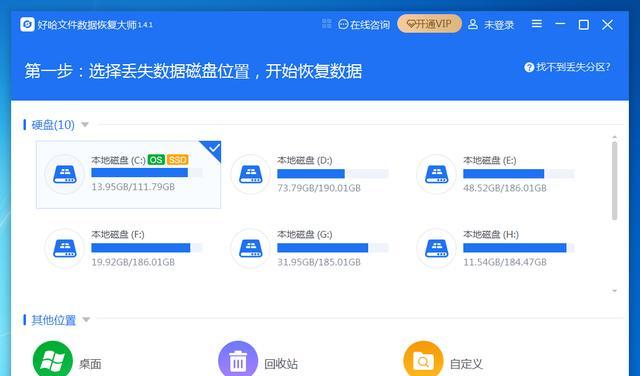This screenshot has width=640, height=376.
Task: Click the C: drive usage bar
Action: (147, 173)
